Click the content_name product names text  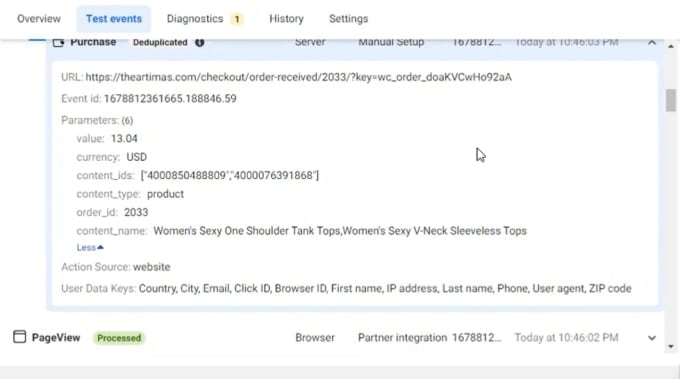[340, 231]
